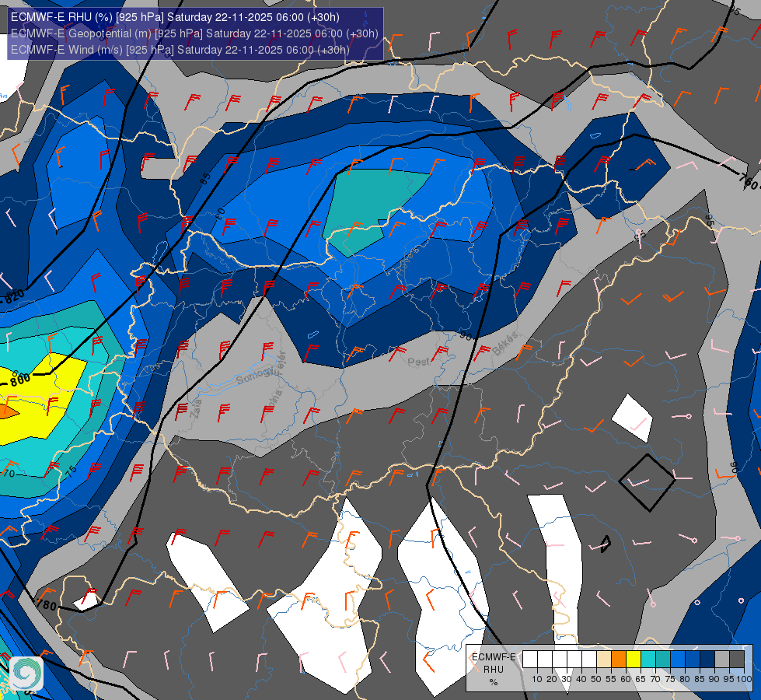Pick the orange 55-60 legend swatch

[619, 659]
